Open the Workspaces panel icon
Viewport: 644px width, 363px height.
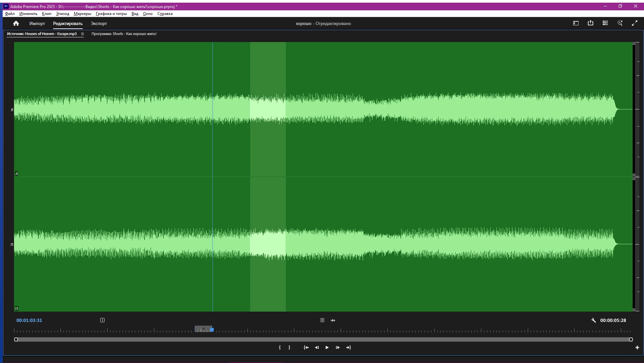(576, 23)
